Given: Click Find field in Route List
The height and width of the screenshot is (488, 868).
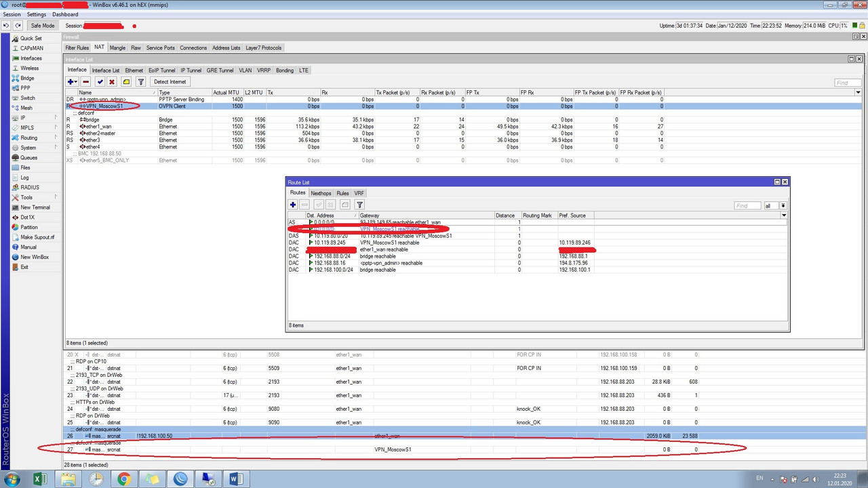Looking at the screenshot, I should point(747,205).
